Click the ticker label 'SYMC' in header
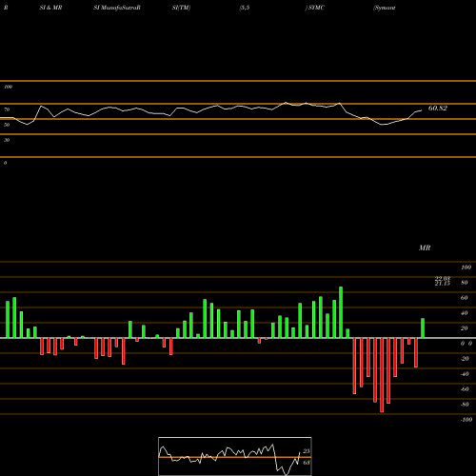Viewport: 476px width, 476px height. [x=316, y=8]
